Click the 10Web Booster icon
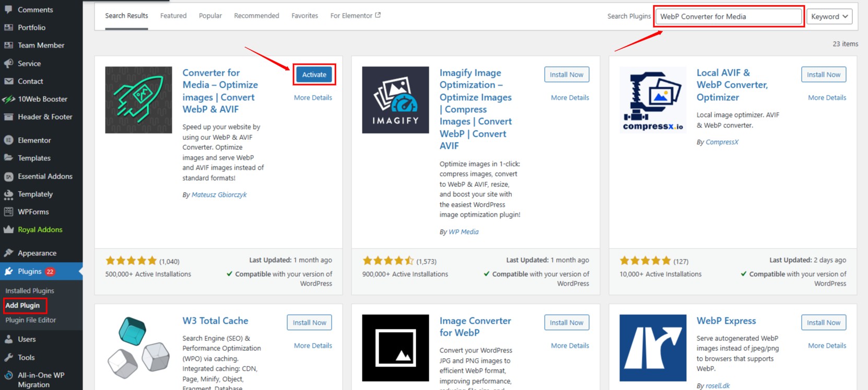Viewport: 868px width, 390px height. (8, 99)
